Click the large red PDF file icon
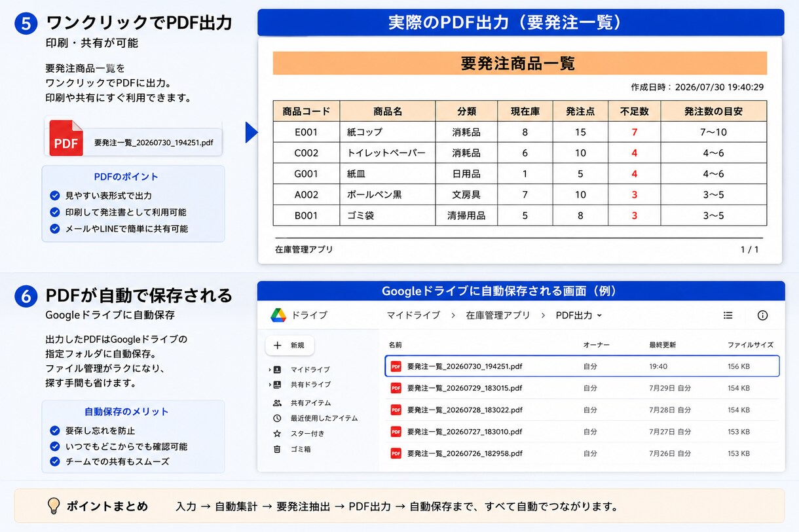The height and width of the screenshot is (532, 799). point(66,138)
